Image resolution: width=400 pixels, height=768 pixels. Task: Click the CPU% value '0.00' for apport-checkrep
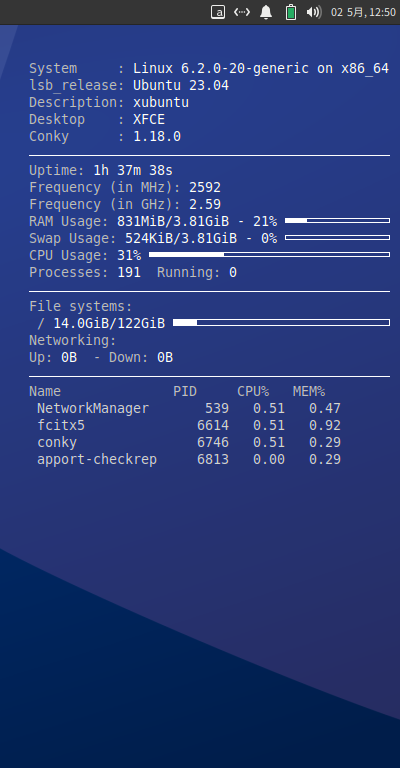point(269,459)
